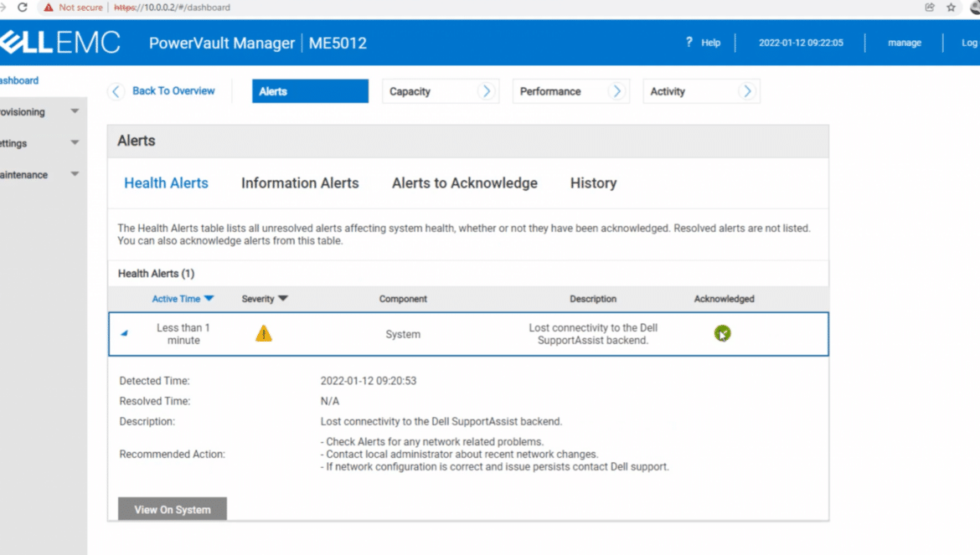Click the ME5012 model label
This screenshot has height=555, width=980.
point(338,43)
